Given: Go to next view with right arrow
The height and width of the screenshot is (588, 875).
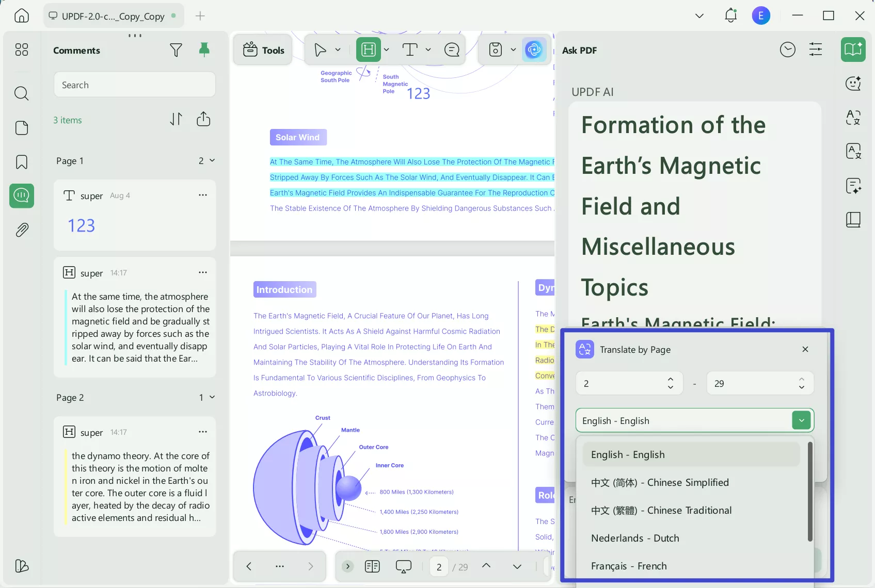Looking at the screenshot, I should point(311,566).
